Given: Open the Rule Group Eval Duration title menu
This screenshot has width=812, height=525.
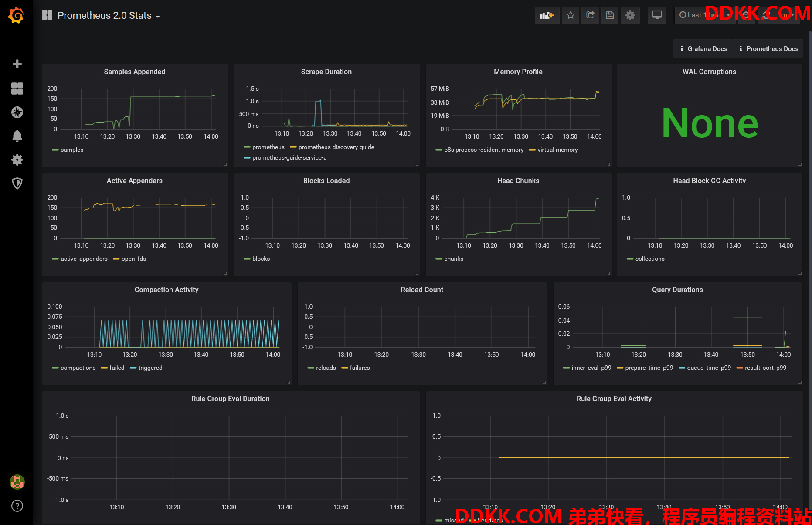Looking at the screenshot, I should [231, 399].
